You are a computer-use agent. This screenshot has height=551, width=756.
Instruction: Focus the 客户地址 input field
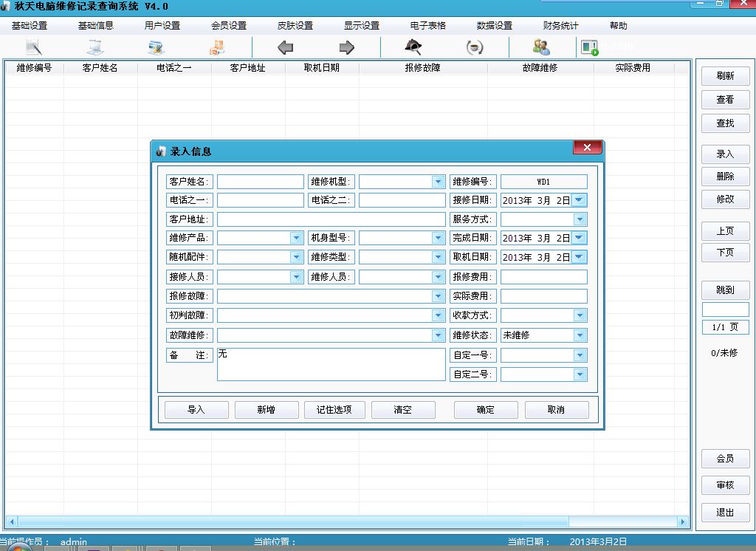coord(331,219)
